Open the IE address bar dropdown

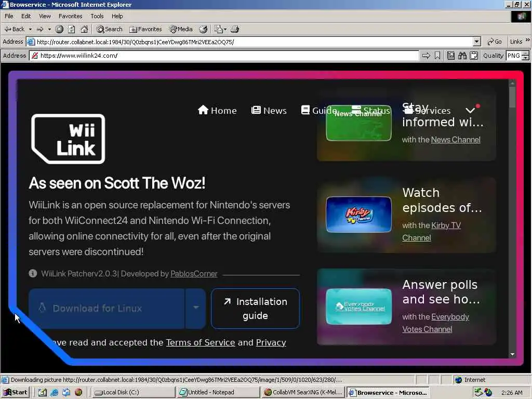pyautogui.click(x=477, y=42)
